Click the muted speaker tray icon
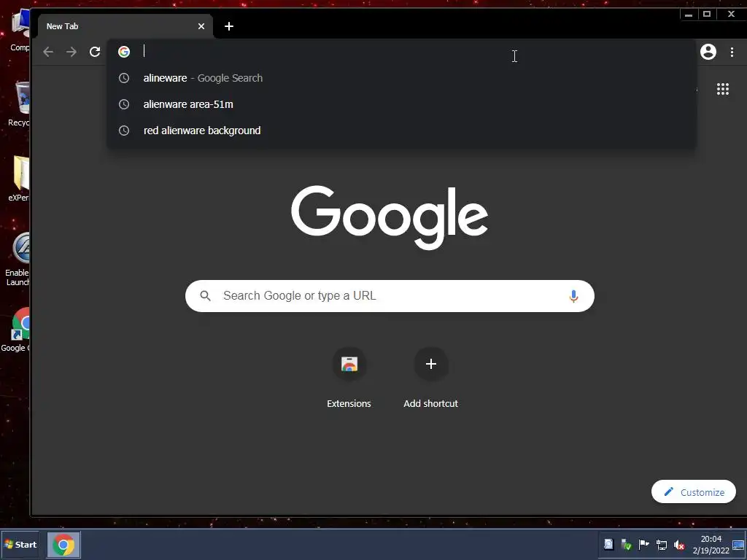 679,545
